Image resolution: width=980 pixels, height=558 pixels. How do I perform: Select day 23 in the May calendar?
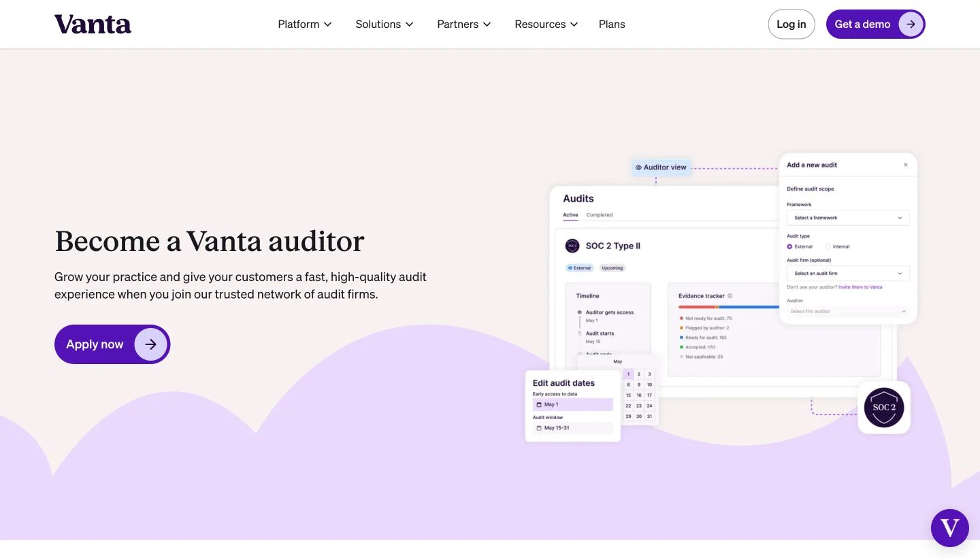click(639, 406)
